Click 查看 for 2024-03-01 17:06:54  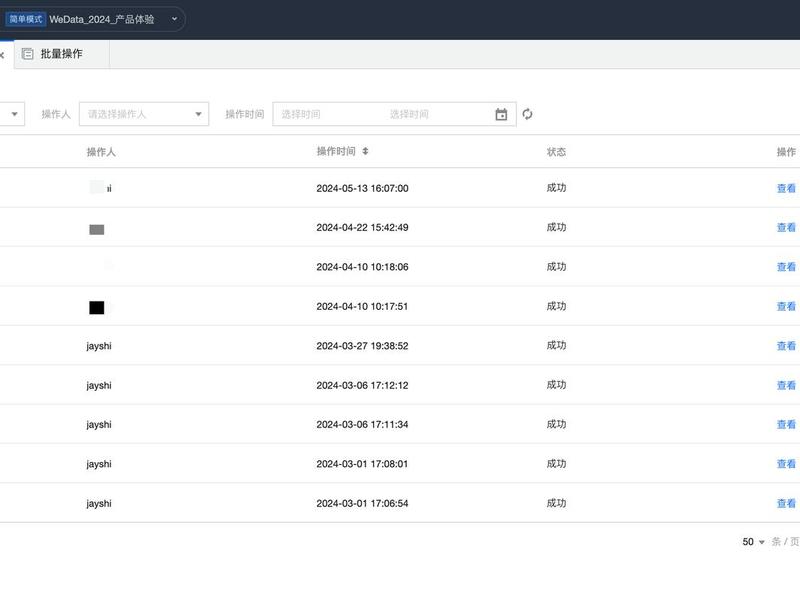pyautogui.click(x=786, y=504)
